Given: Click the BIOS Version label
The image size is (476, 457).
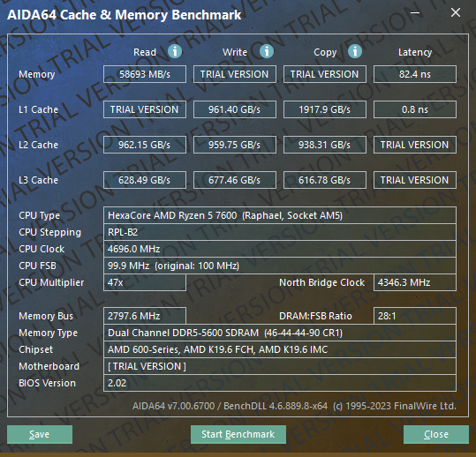Looking at the screenshot, I should coord(47,383).
